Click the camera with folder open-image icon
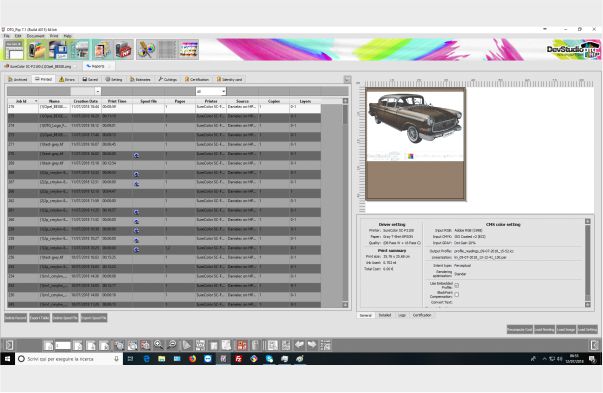 [x=36, y=50]
